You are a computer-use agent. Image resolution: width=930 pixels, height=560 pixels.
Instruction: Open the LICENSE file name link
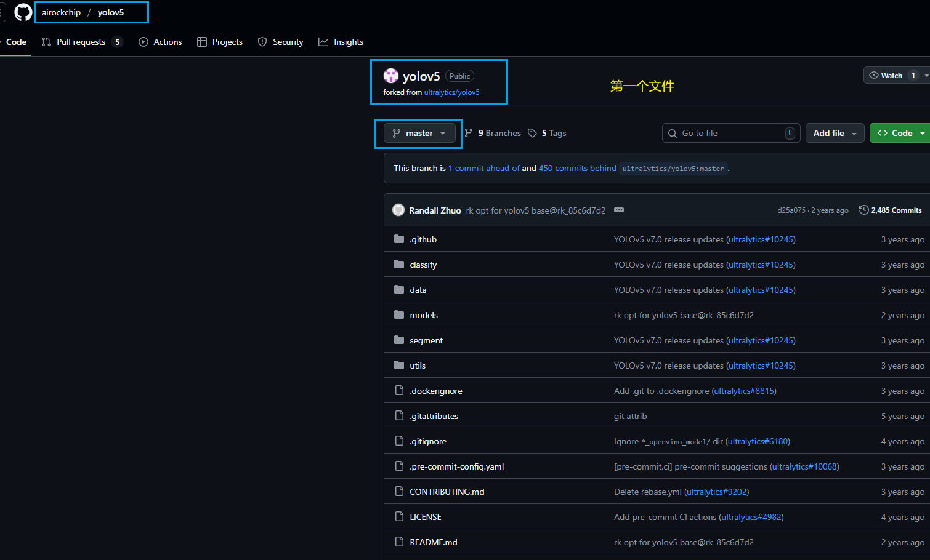pos(426,517)
